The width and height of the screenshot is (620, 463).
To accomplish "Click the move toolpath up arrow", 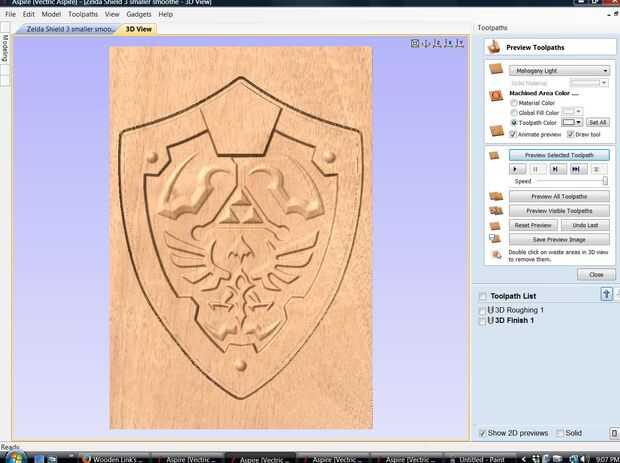I will 606,294.
